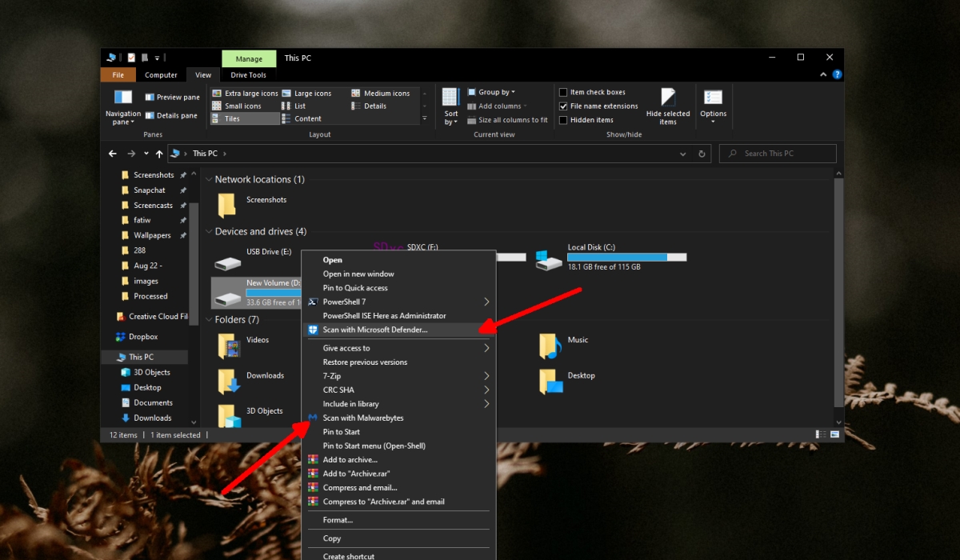Click the Local Disk C storage usage bar

(x=626, y=257)
